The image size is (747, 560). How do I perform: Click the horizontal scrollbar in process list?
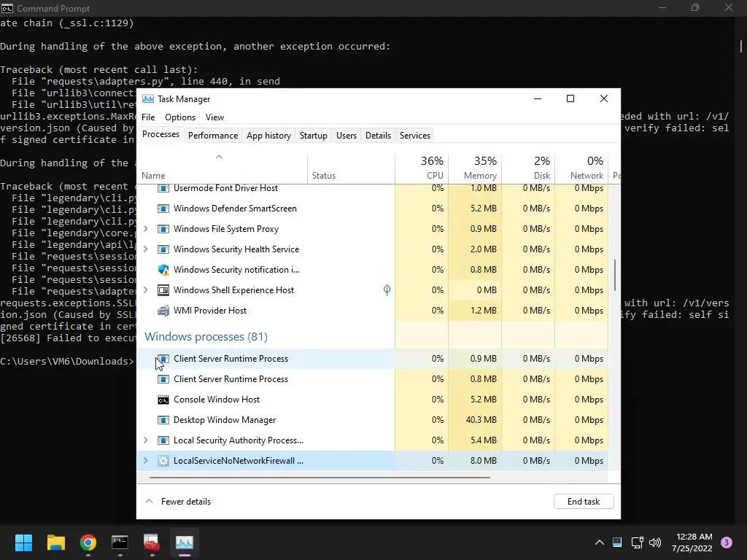coord(319,477)
